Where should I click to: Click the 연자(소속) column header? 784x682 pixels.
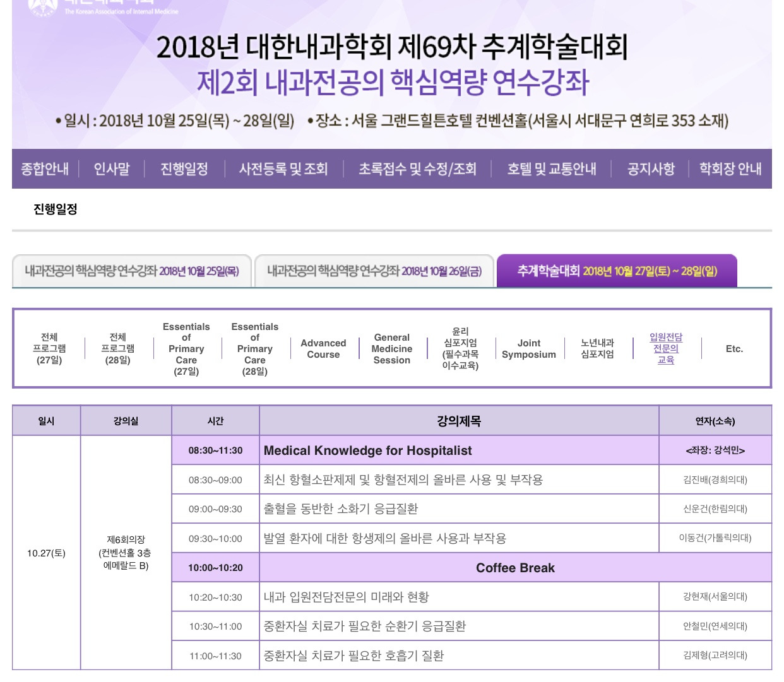click(715, 421)
